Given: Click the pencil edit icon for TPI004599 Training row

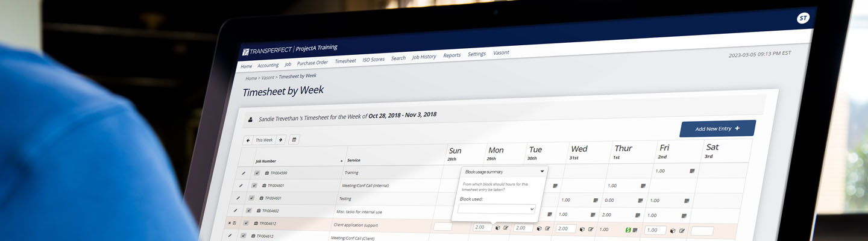Looking at the screenshot, I should (x=244, y=173).
